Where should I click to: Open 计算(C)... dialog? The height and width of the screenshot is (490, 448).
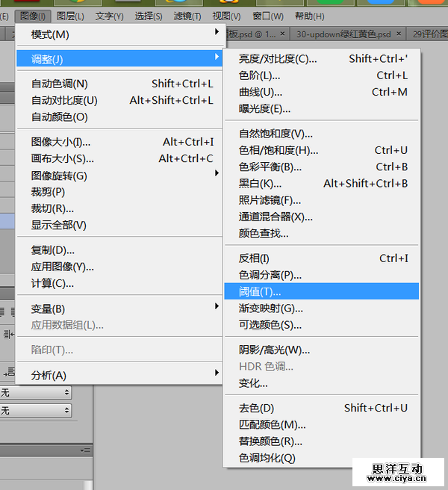point(119,283)
